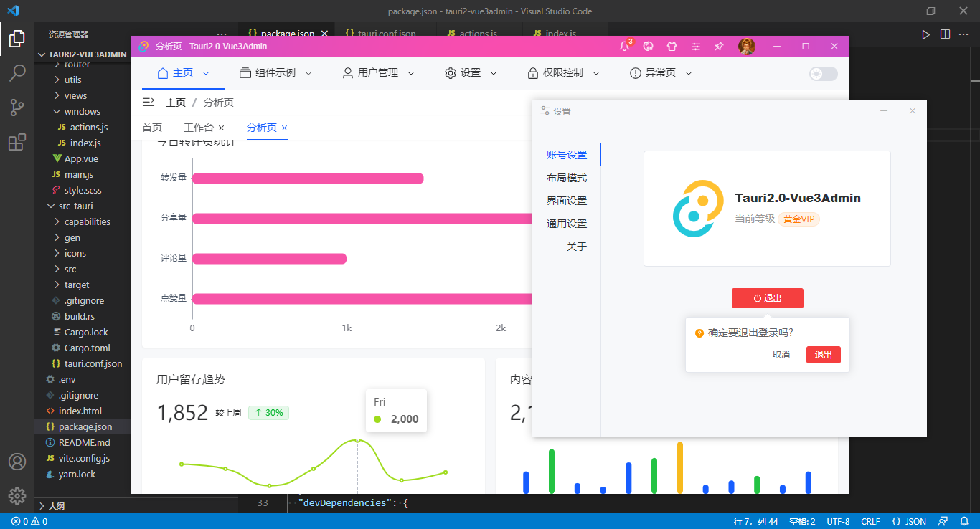
Task: Change CRLF line ending in status bar
Action: tap(870, 521)
